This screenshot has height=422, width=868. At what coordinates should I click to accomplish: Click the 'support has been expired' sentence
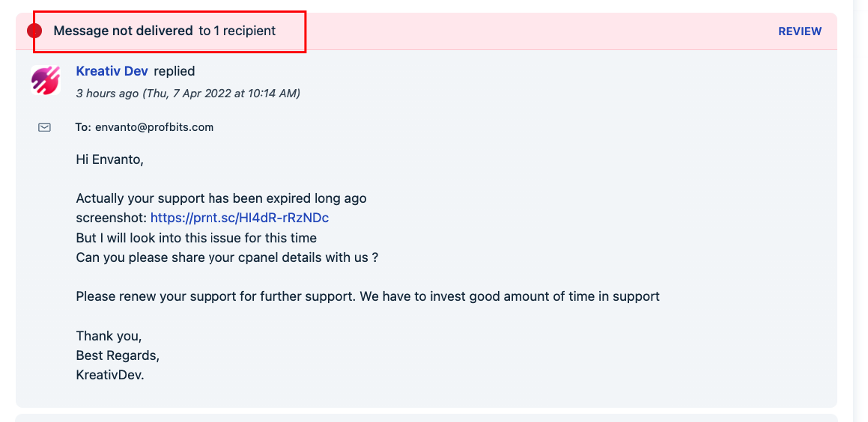tap(222, 198)
